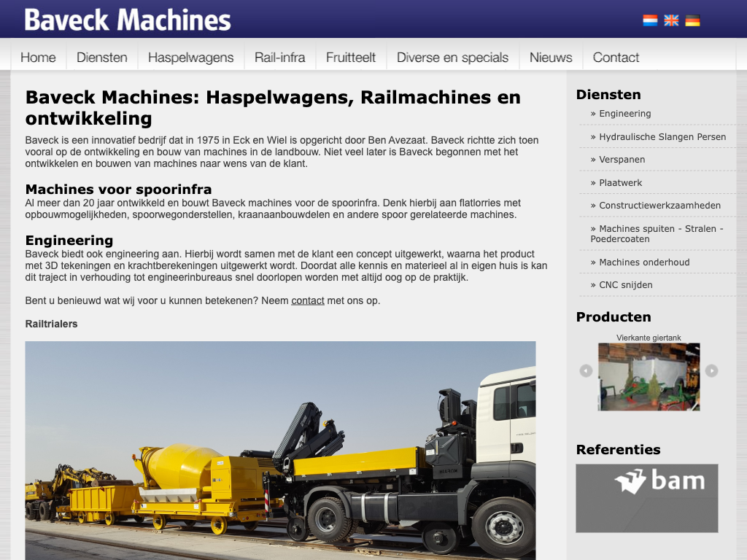Choose the German flag language option

point(692,20)
